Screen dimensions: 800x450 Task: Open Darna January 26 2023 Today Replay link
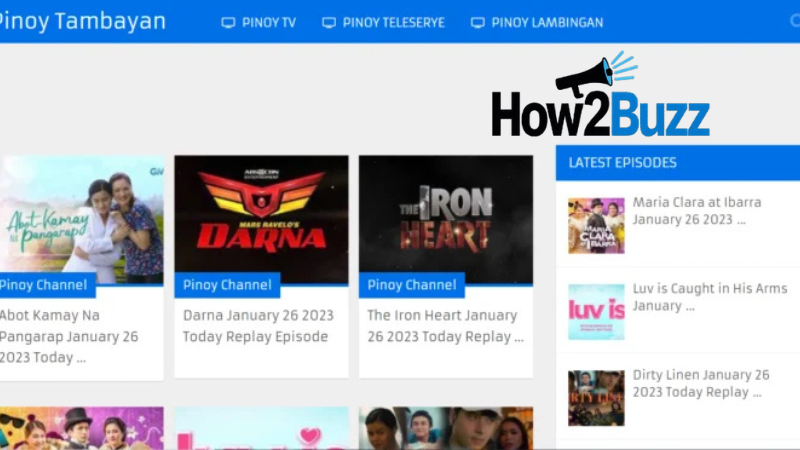click(258, 326)
